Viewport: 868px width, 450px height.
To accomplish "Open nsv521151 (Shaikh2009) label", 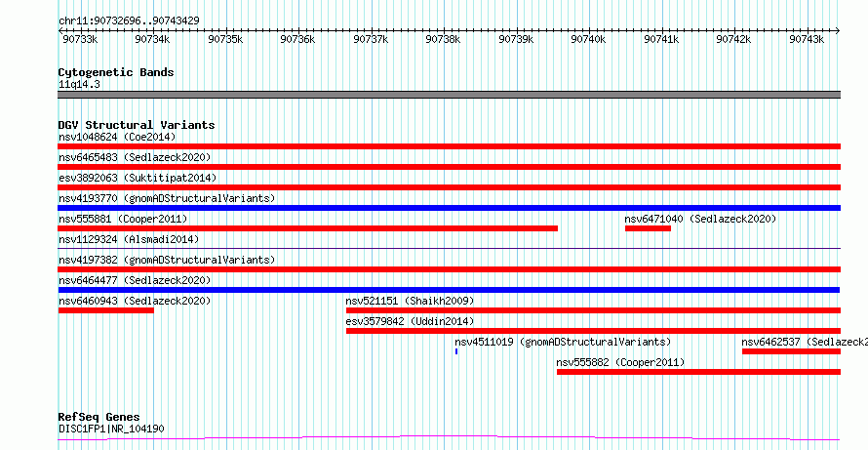I will coord(411,301).
